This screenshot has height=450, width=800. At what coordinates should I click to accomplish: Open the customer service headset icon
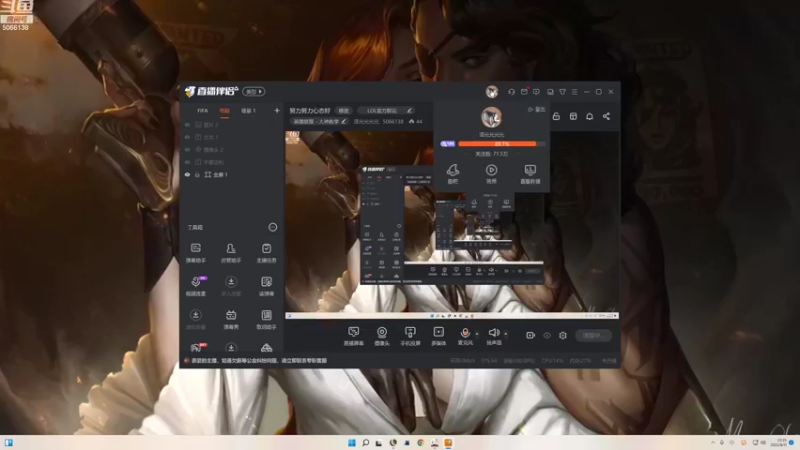[x=511, y=92]
